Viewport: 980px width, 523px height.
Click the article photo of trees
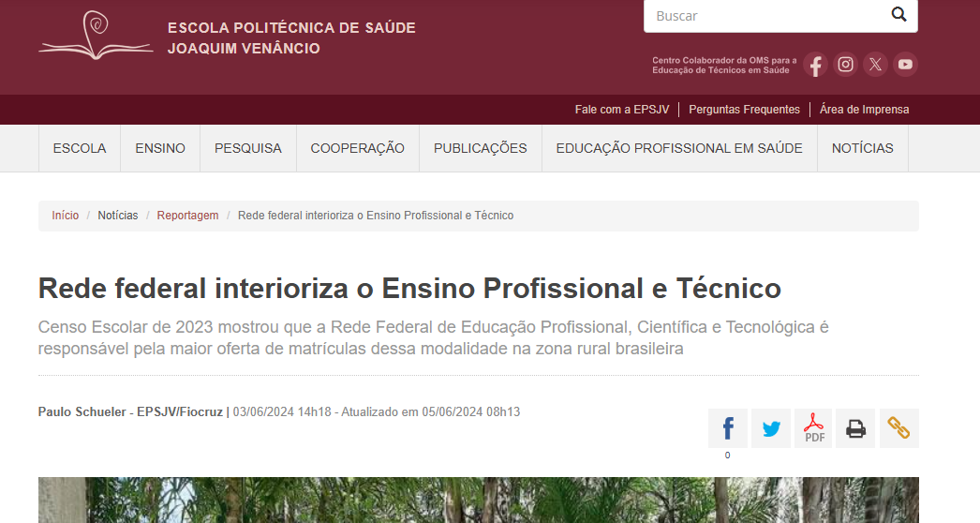pyautogui.click(x=478, y=500)
